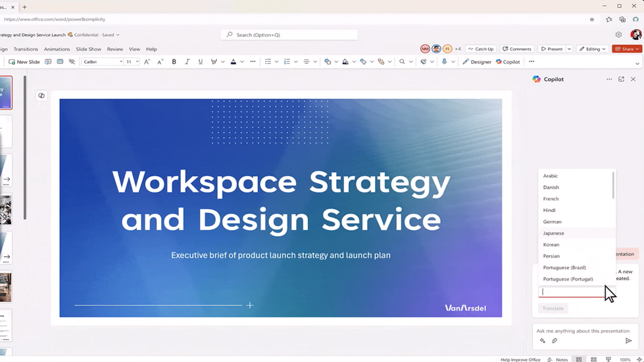644x362 pixels.
Task: Toggle italic formatting
Action: pyautogui.click(x=187, y=62)
